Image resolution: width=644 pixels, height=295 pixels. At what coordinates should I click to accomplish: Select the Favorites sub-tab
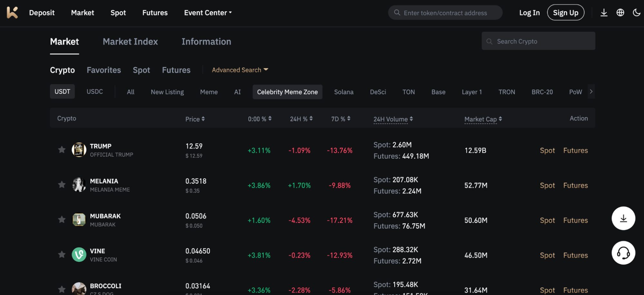(104, 70)
